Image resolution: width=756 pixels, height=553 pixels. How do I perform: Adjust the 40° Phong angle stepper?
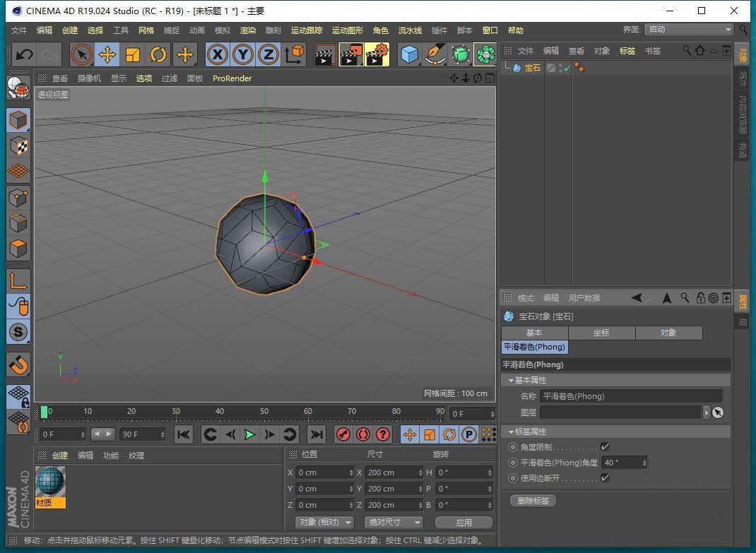pos(644,463)
